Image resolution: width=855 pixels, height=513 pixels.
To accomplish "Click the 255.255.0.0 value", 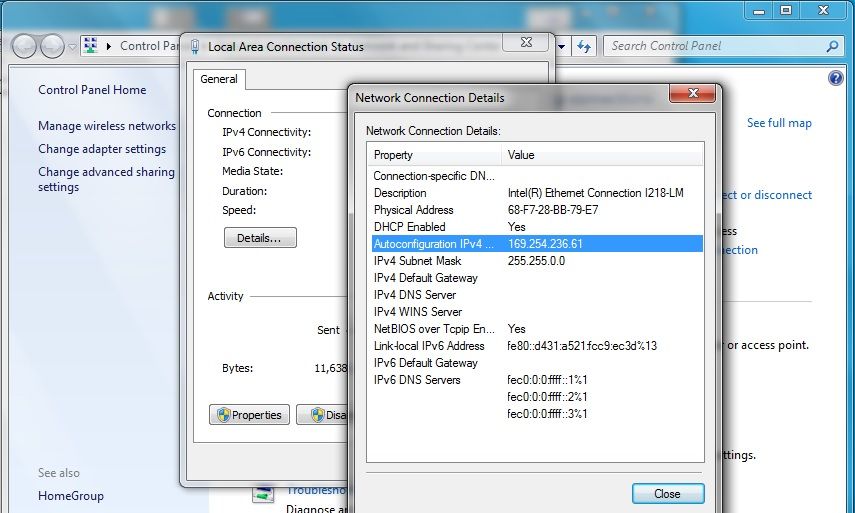I will tap(536, 261).
